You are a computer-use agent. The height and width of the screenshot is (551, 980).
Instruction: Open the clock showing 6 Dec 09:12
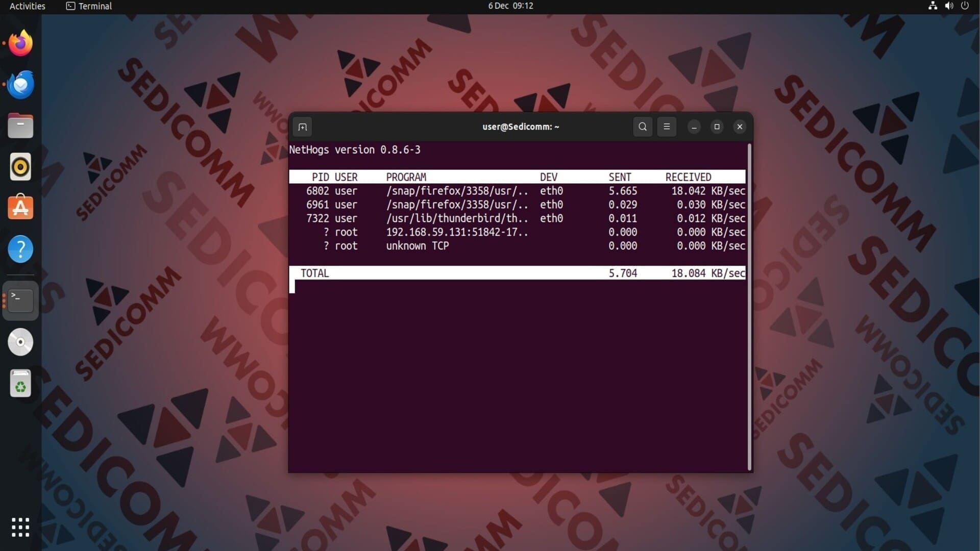510,6
